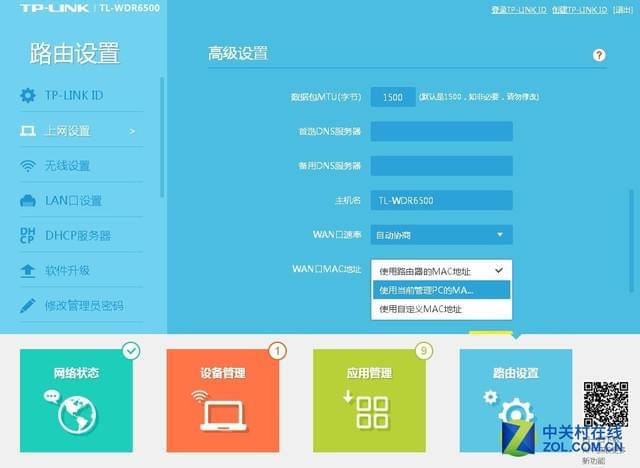Open the WAN口速率 dropdown
This screenshot has width=640, height=468.
pos(442,235)
